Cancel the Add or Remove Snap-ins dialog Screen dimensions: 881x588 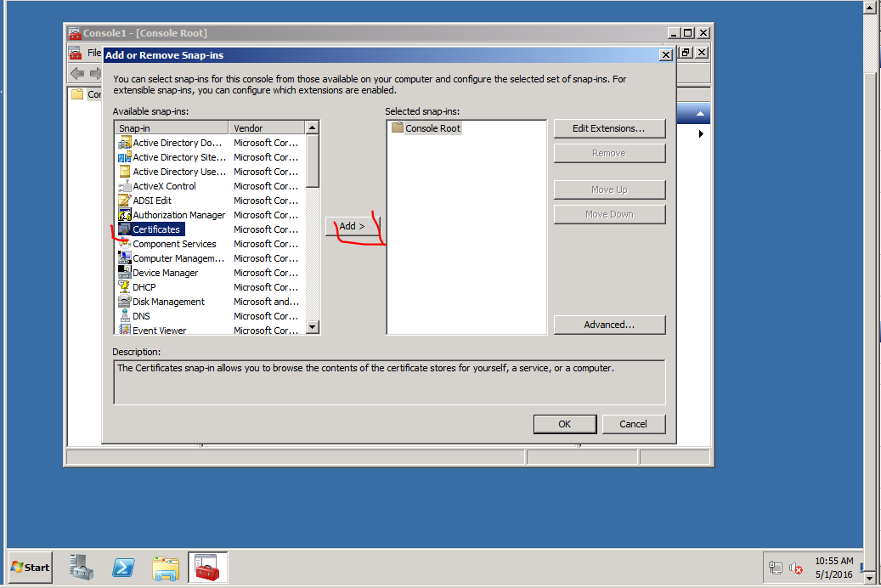point(633,424)
